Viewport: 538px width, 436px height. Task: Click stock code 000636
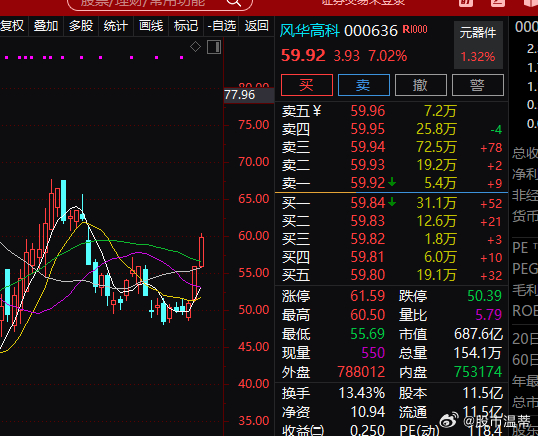(x=371, y=31)
